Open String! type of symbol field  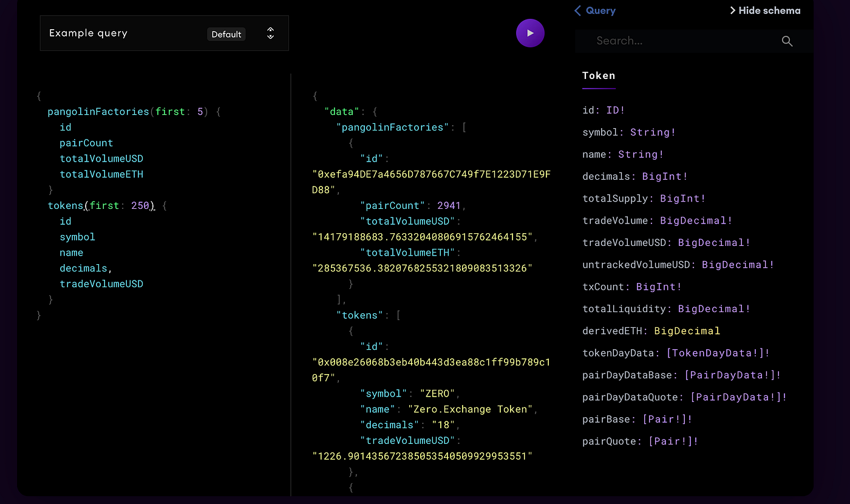(653, 132)
